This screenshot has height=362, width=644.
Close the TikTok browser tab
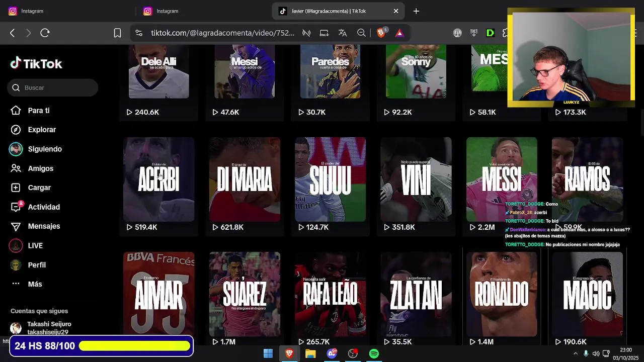(396, 11)
